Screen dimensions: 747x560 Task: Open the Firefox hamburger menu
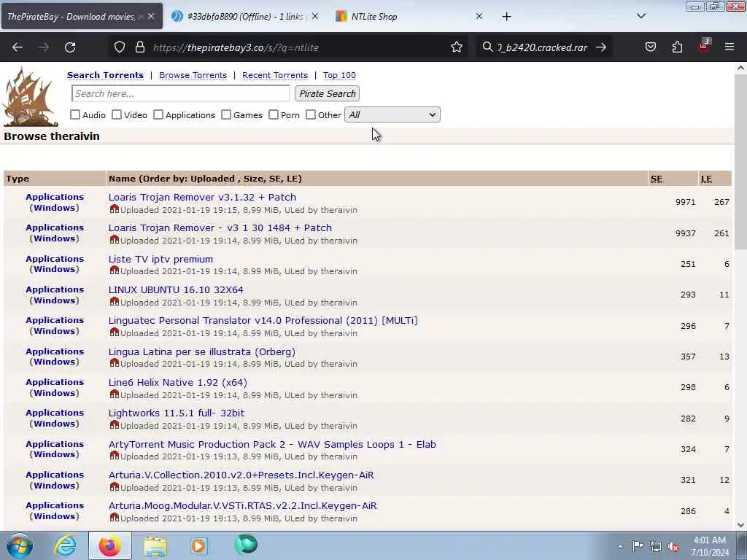click(x=729, y=47)
